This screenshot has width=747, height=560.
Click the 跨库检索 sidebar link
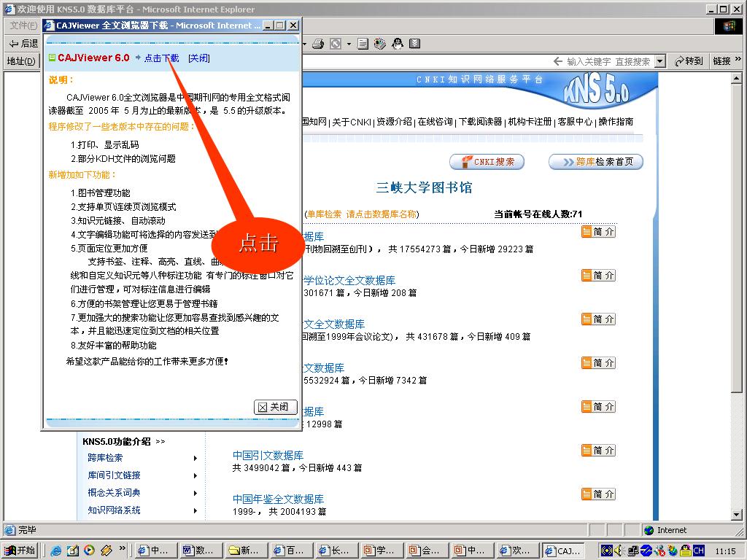tap(105, 458)
